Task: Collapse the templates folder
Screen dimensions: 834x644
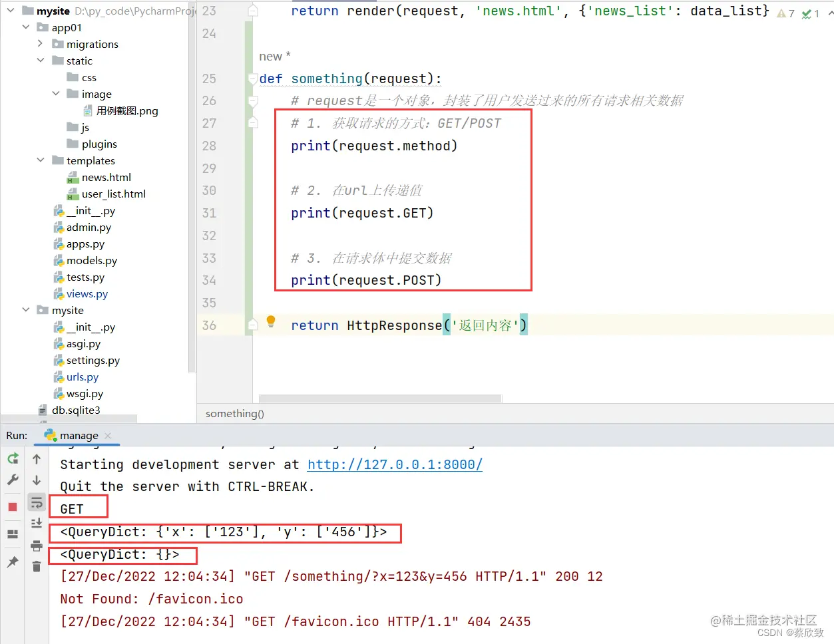Action: click(41, 160)
